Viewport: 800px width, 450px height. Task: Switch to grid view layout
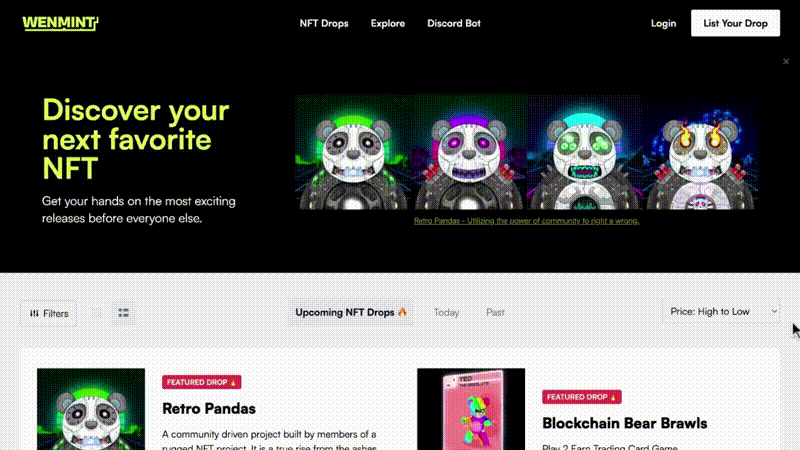pyautogui.click(x=96, y=313)
